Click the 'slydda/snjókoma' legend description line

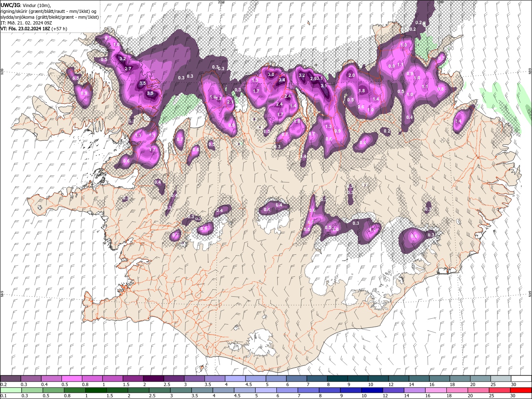click(x=49, y=17)
